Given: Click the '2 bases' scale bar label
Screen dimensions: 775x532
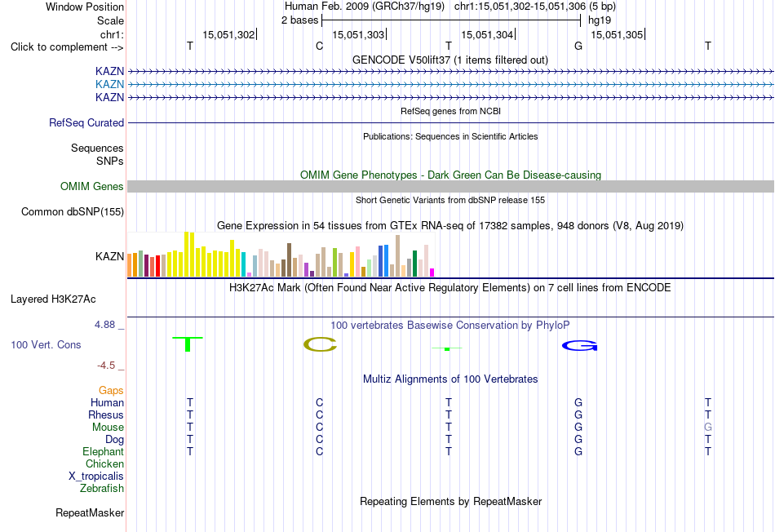Looking at the screenshot, I should pyautogui.click(x=299, y=20).
